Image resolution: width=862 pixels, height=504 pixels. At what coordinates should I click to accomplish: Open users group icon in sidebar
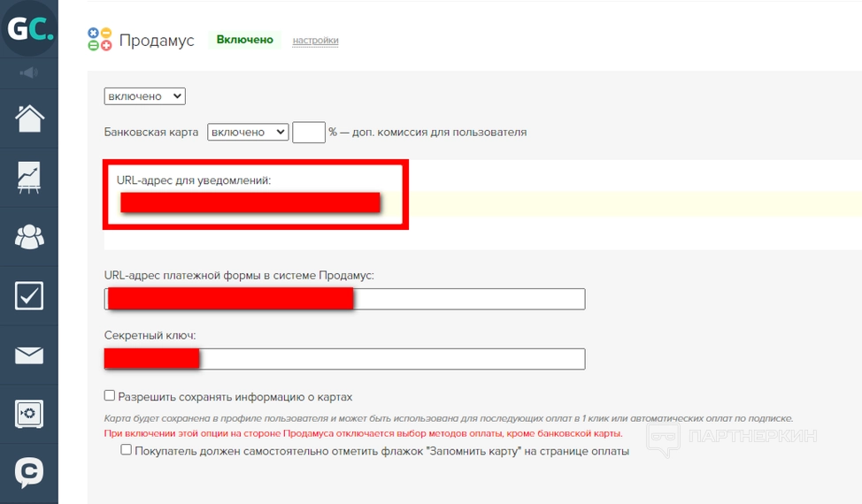[x=29, y=237]
